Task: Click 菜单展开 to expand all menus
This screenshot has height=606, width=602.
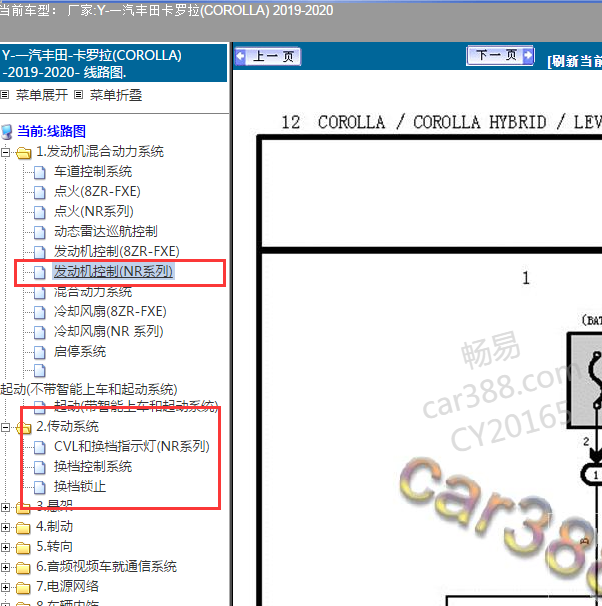Action: point(42,95)
